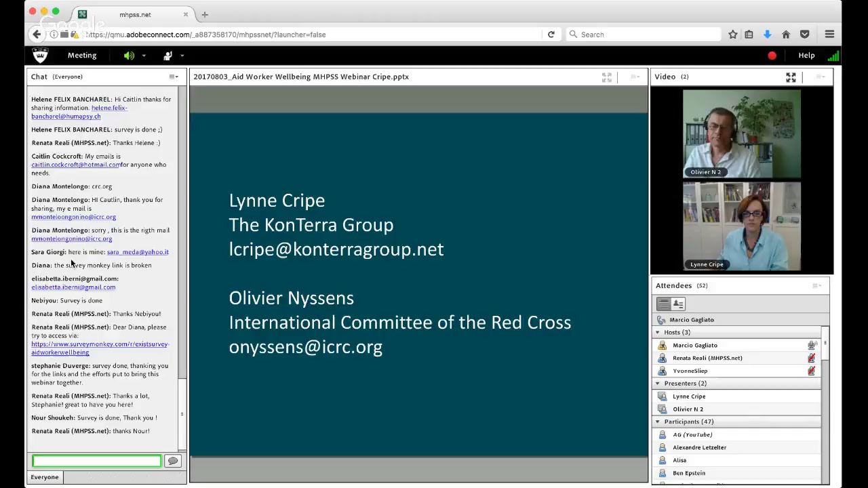The height and width of the screenshot is (488, 868).
Task: Open the Help menu
Action: (806, 56)
